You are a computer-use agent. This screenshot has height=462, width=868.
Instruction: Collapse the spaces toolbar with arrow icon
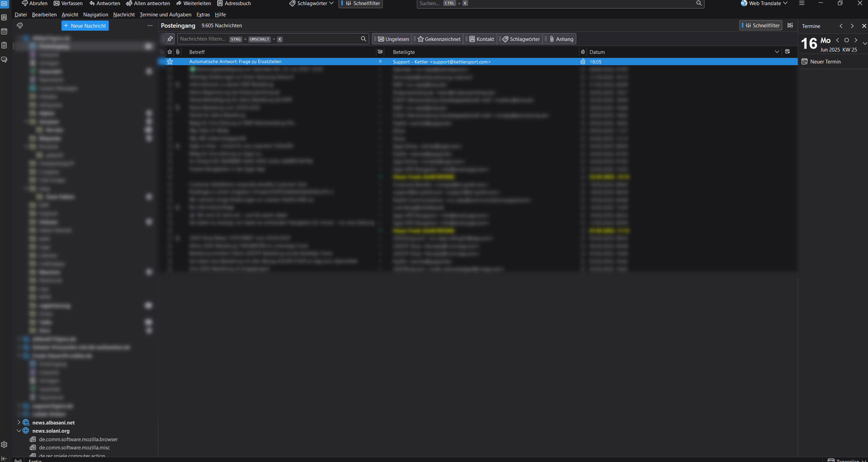4,458
